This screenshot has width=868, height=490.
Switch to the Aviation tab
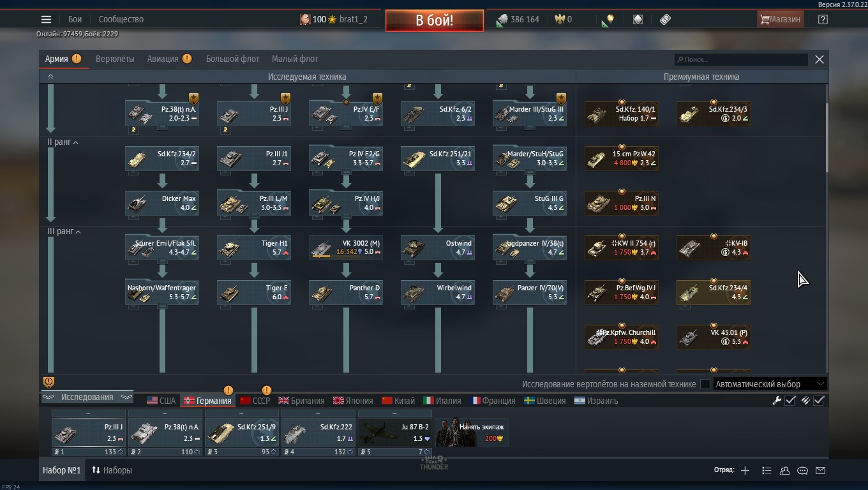(x=169, y=59)
